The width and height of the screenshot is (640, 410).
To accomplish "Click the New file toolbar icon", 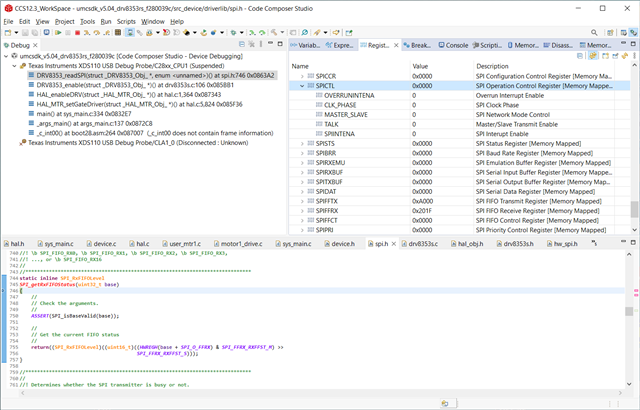I will click(8, 33).
